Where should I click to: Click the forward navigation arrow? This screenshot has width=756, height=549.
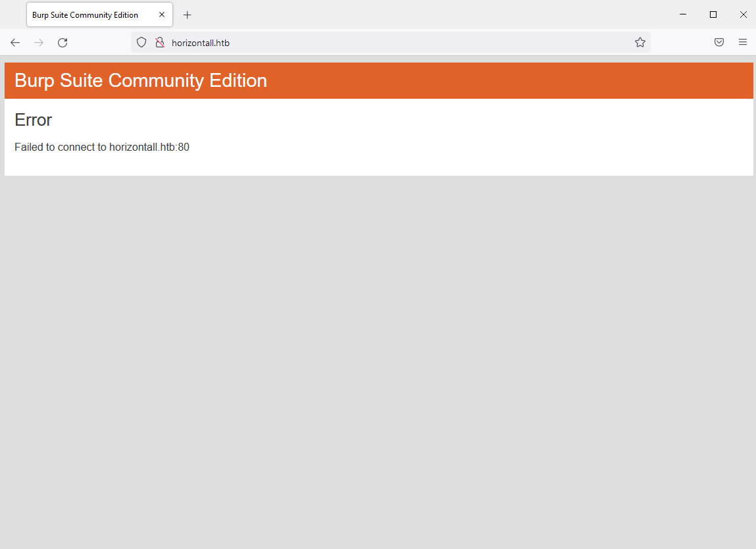point(39,43)
